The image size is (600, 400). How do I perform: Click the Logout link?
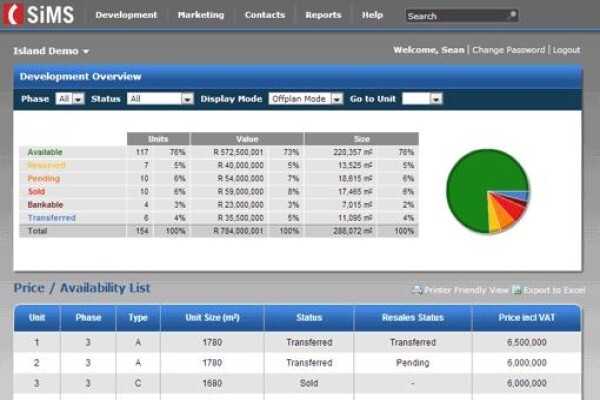tap(566, 50)
